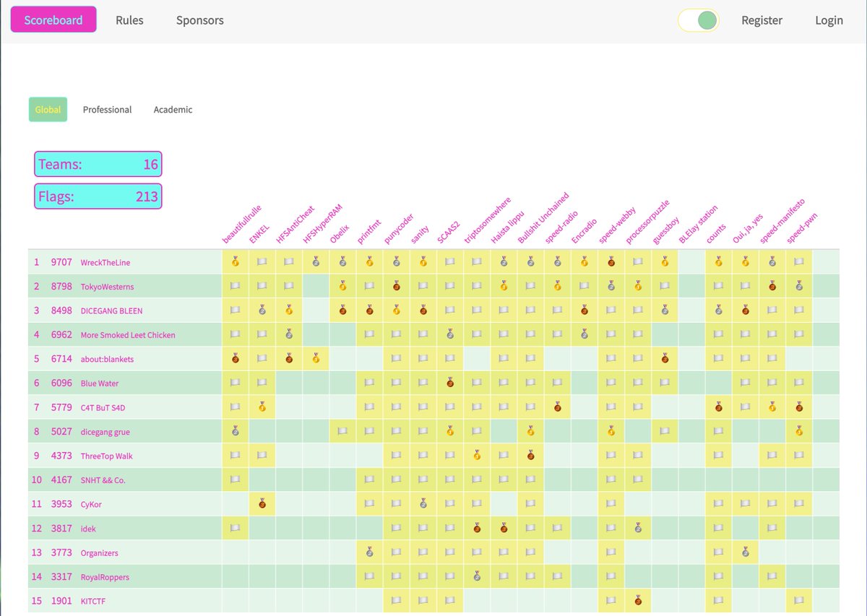Click DICEGANG BLEEN's silver medal under guessboy

[x=665, y=311]
